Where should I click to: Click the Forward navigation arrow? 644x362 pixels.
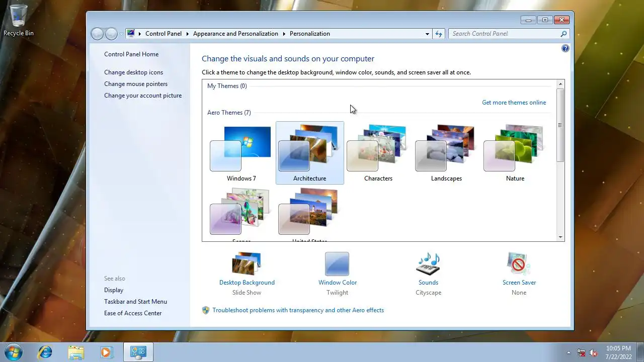(x=111, y=34)
